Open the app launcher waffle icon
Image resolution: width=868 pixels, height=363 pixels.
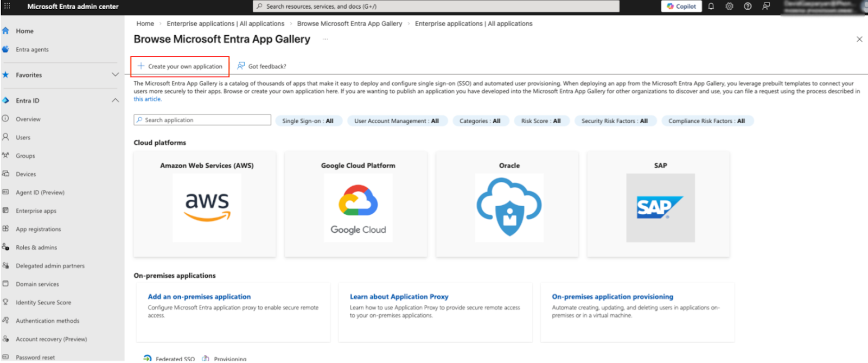pos(7,6)
